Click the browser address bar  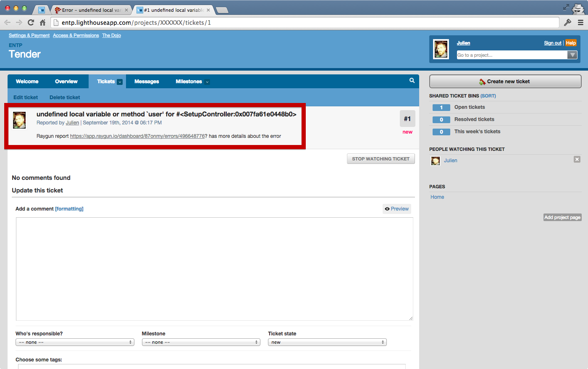tap(305, 23)
